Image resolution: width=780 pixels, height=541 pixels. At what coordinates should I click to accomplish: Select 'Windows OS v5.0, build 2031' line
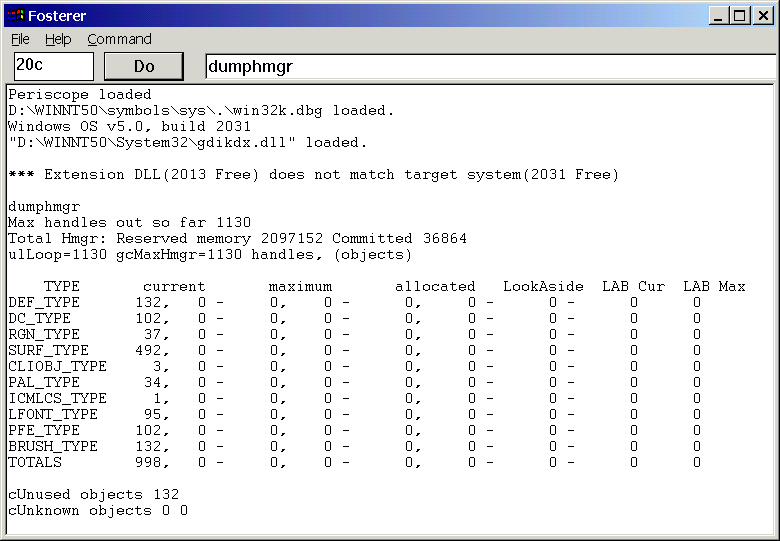coord(129,126)
